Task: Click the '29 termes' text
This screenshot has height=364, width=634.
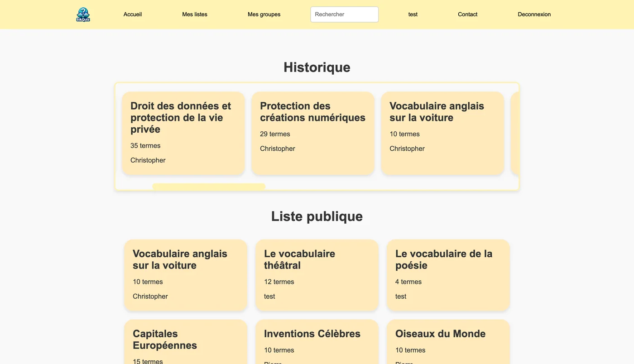Action: tap(275, 134)
